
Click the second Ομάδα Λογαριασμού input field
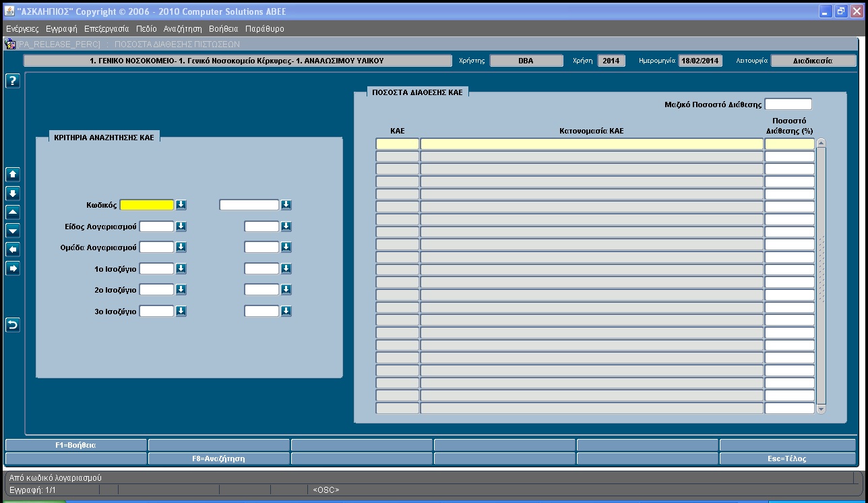pos(261,247)
